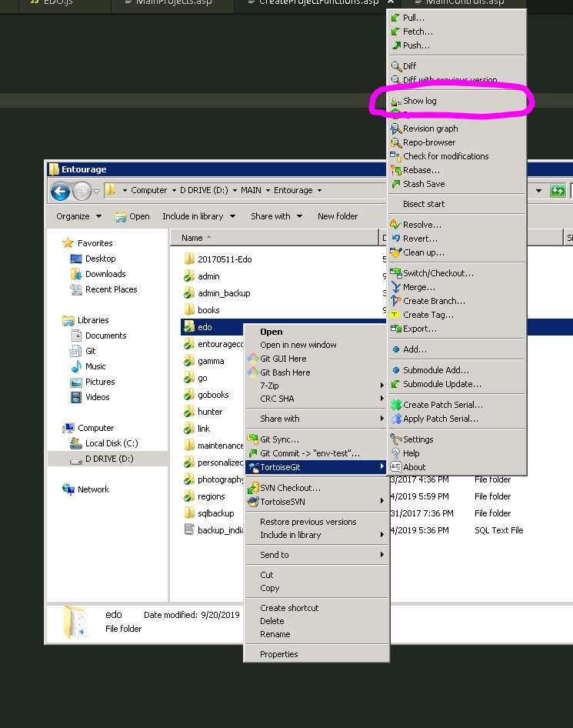573x728 pixels.
Task: Click the MAIN breadcrumb segment
Action: click(x=251, y=190)
